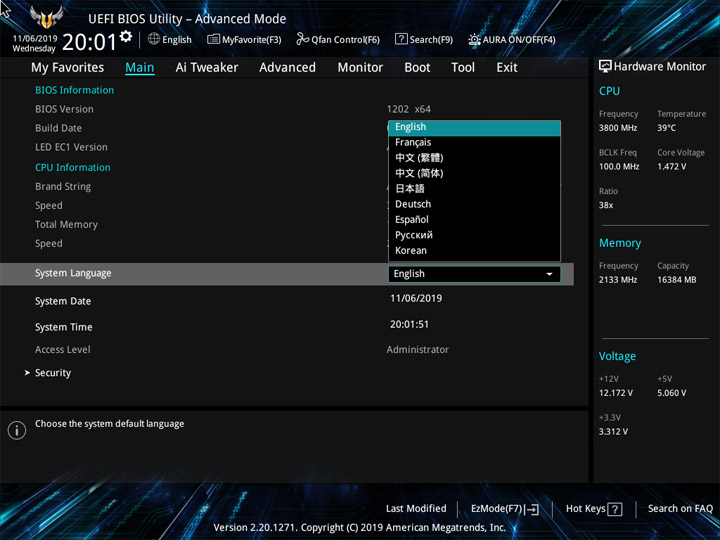Click Core Voltage value 1.472 V
The image size is (720, 540).
pyautogui.click(x=671, y=167)
